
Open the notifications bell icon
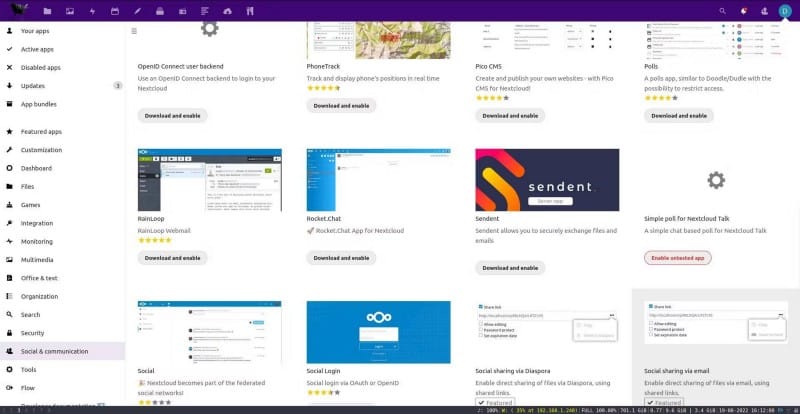pyautogui.click(x=743, y=11)
